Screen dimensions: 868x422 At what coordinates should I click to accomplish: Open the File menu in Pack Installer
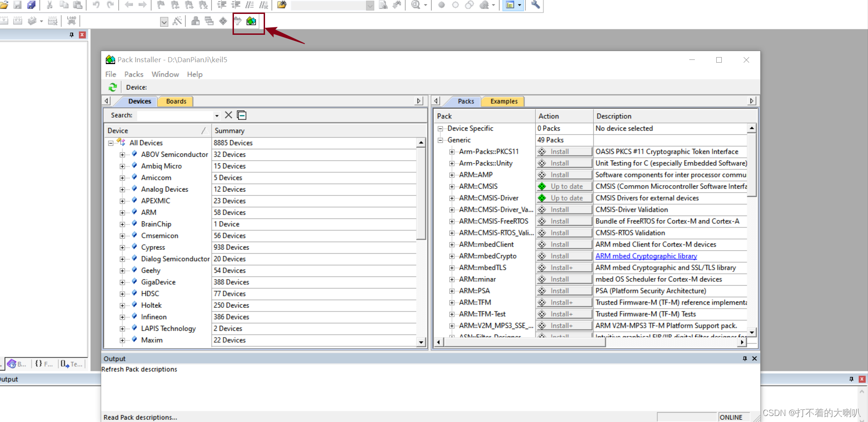(x=110, y=74)
